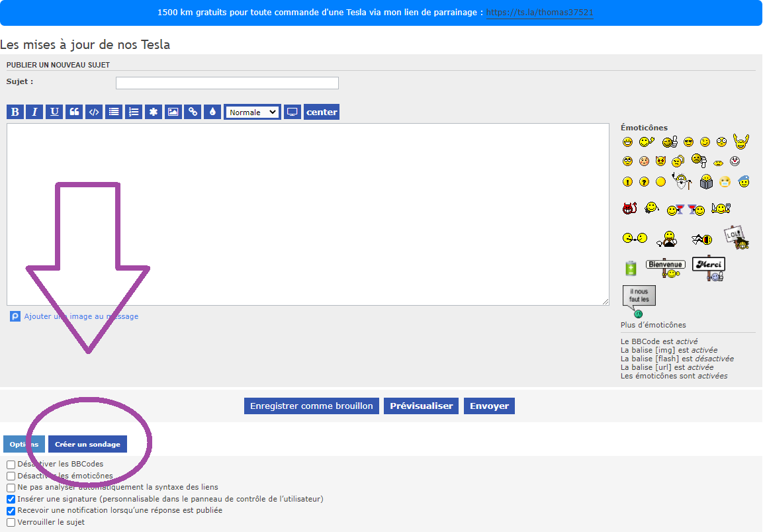This screenshot has height=532, width=763.
Task: Insert the Bienvenue sign emoticon
Action: (665, 268)
